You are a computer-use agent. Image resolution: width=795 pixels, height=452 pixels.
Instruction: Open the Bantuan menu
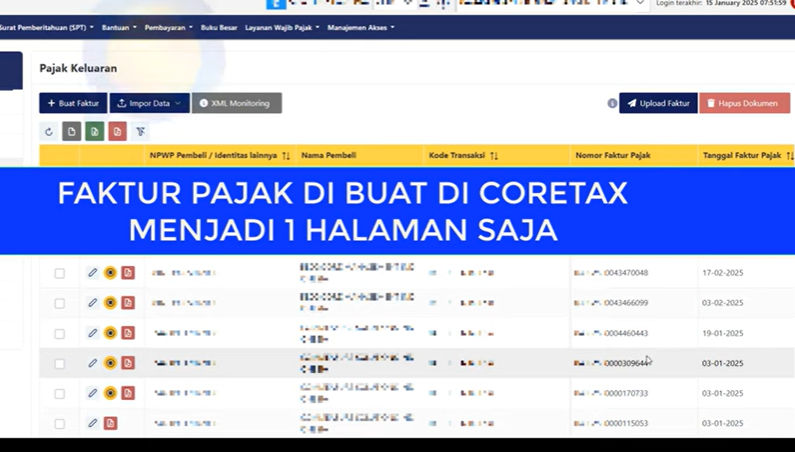click(119, 27)
